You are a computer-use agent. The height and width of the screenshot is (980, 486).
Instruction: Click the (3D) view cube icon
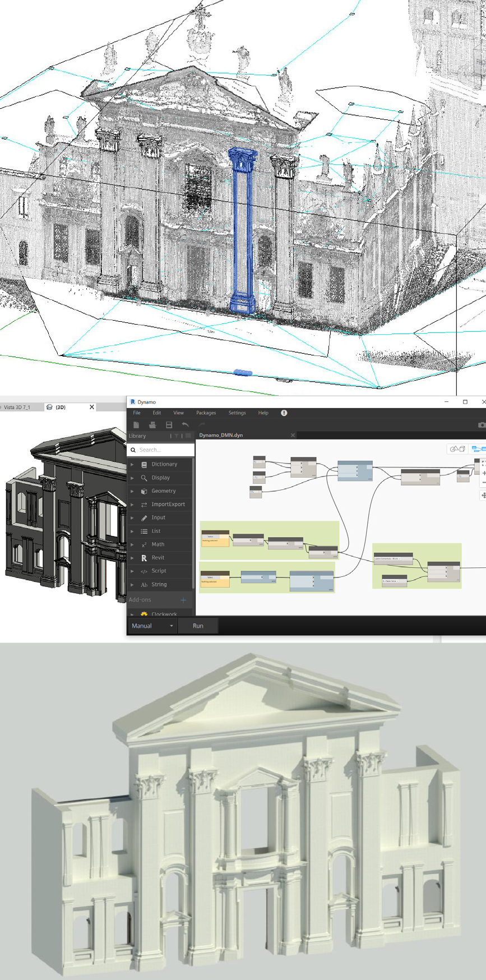49,407
